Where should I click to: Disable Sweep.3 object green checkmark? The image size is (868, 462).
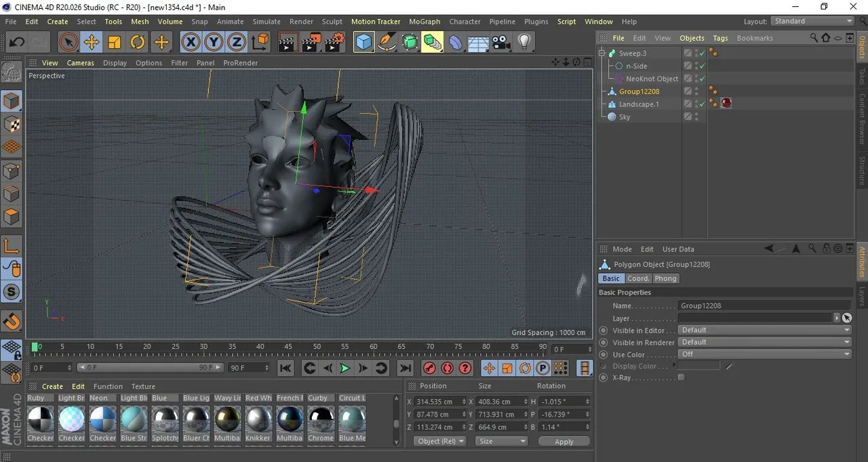point(703,53)
